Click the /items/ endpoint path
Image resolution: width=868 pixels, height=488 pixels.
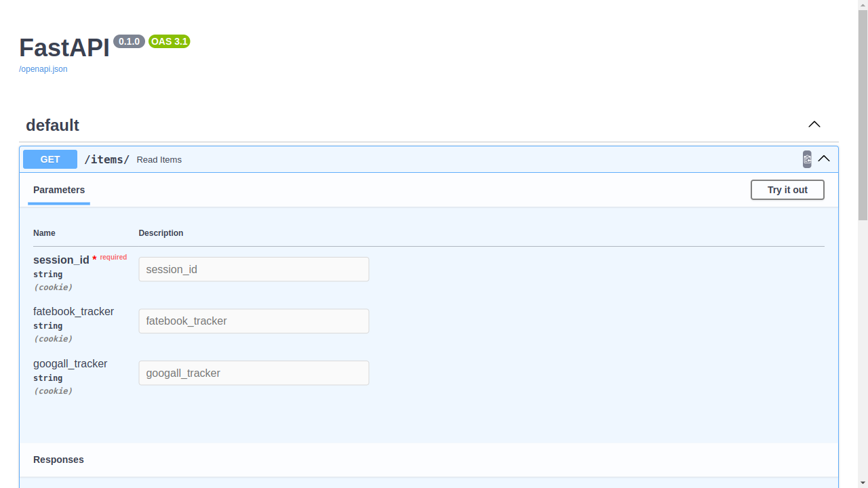[x=106, y=160]
